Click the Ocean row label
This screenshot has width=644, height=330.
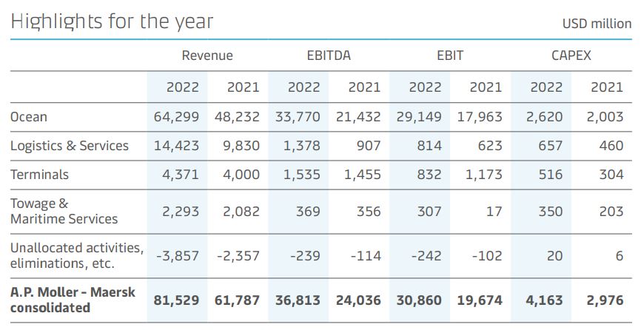29,117
